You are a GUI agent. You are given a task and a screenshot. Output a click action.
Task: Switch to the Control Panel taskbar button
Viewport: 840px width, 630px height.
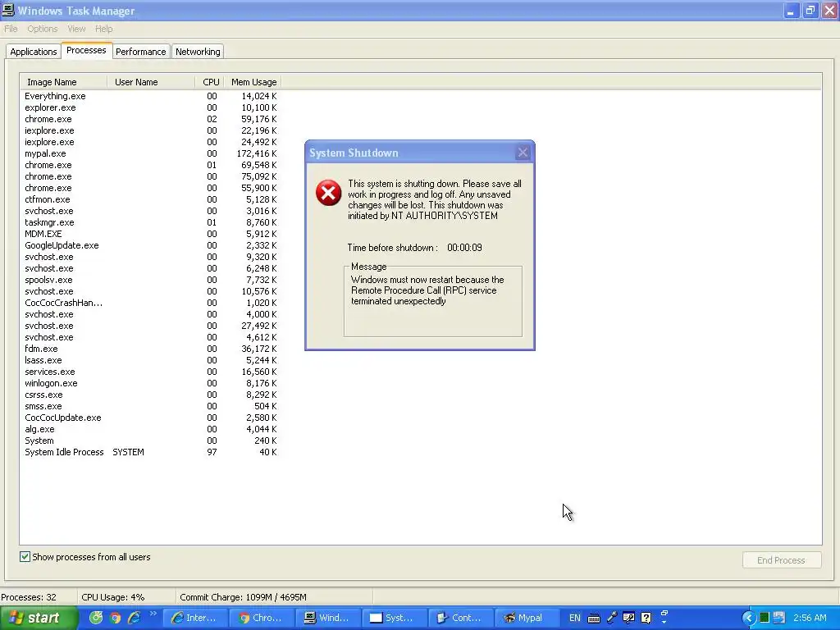point(460,618)
